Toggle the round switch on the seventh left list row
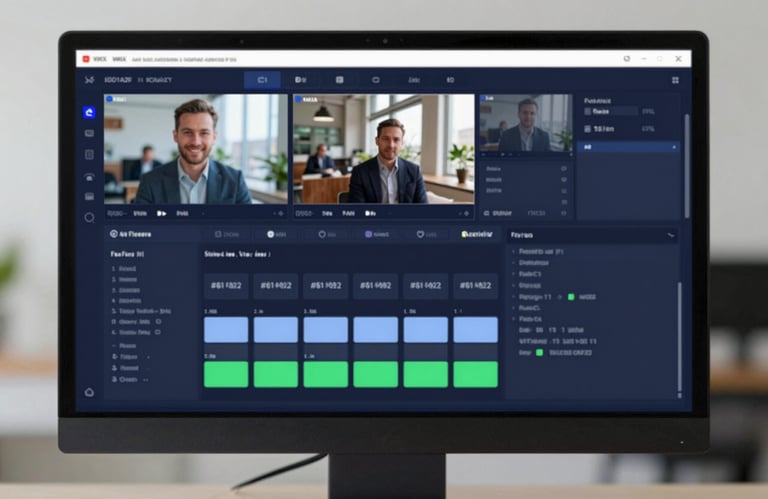This screenshot has height=499, width=768. click(158, 332)
